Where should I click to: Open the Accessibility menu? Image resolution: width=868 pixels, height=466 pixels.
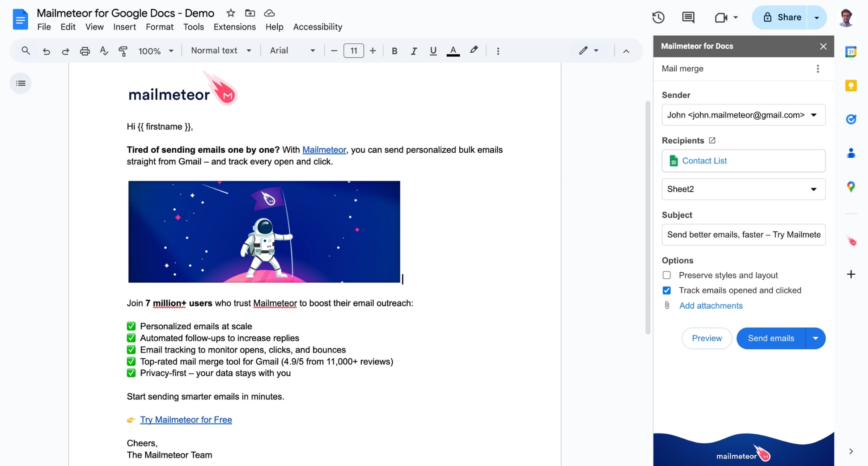pos(318,27)
